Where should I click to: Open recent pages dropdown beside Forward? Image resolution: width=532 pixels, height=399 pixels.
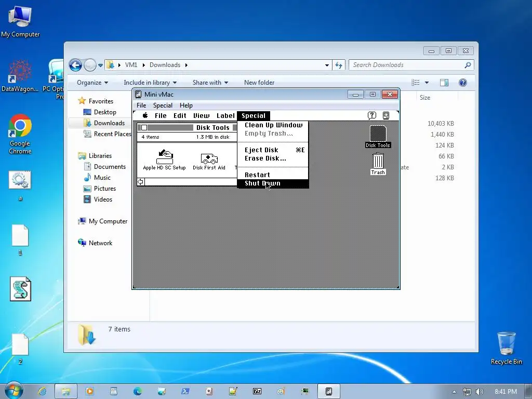(100, 65)
